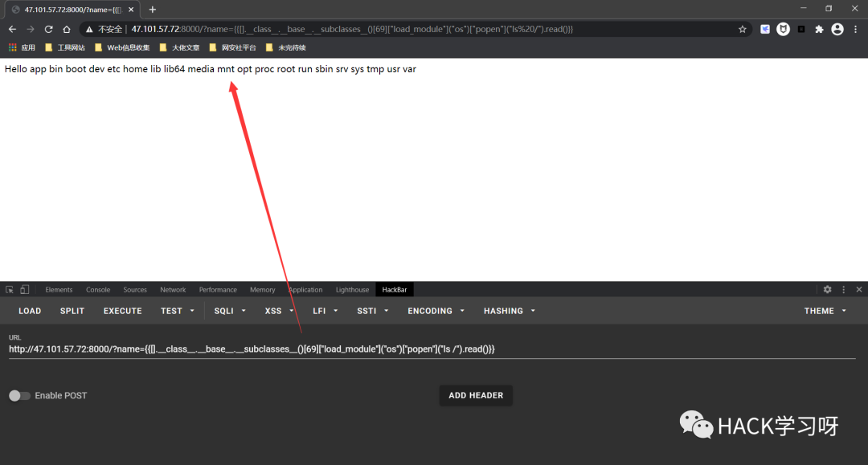Open the 大佬文章 bookmark folder
The height and width of the screenshot is (465, 868).
click(179, 47)
